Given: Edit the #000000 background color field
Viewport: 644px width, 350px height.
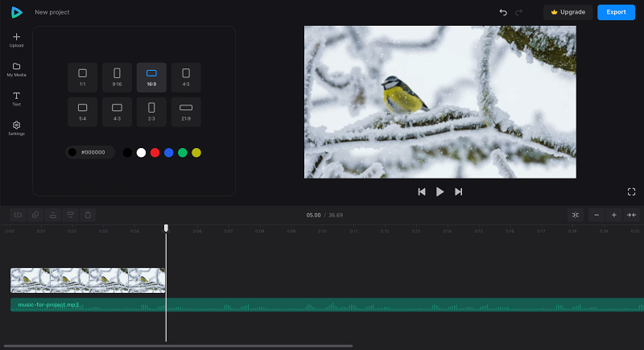Looking at the screenshot, I should click(x=90, y=152).
